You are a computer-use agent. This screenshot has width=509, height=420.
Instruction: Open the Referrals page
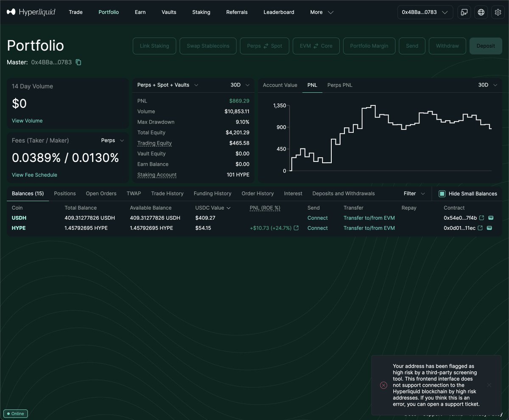coord(237,12)
